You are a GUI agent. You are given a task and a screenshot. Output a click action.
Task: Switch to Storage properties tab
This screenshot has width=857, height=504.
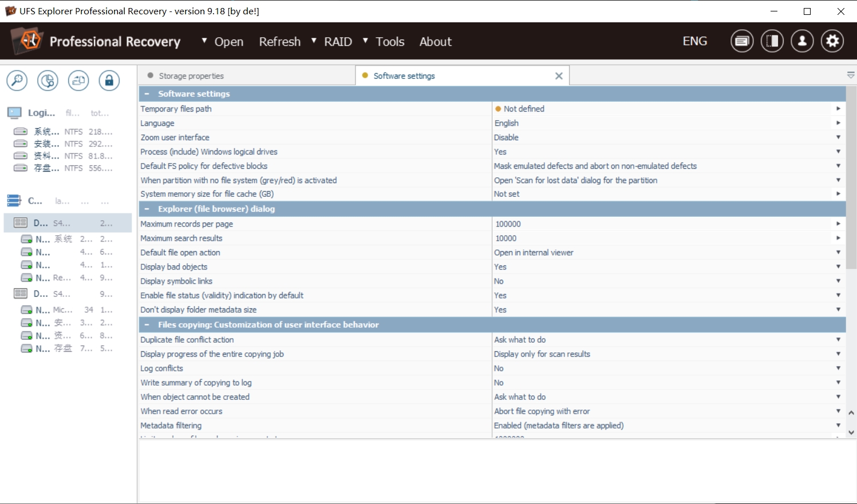pyautogui.click(x=247, y=76)
